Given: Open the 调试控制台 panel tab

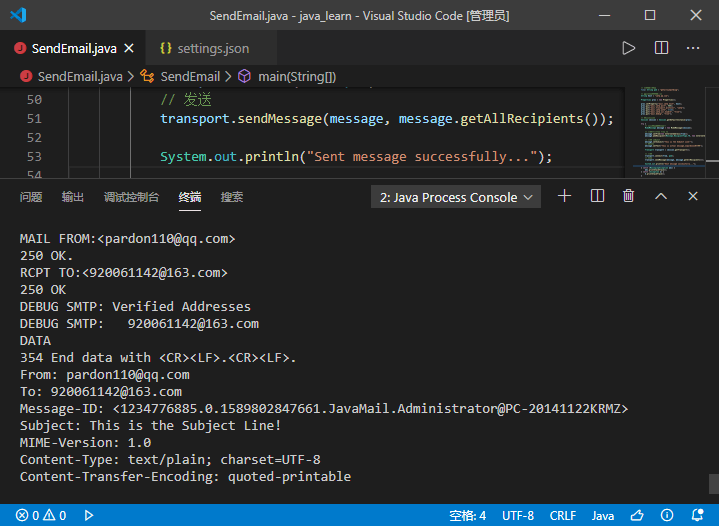Looking at the screenshot, I should (131, 197).
